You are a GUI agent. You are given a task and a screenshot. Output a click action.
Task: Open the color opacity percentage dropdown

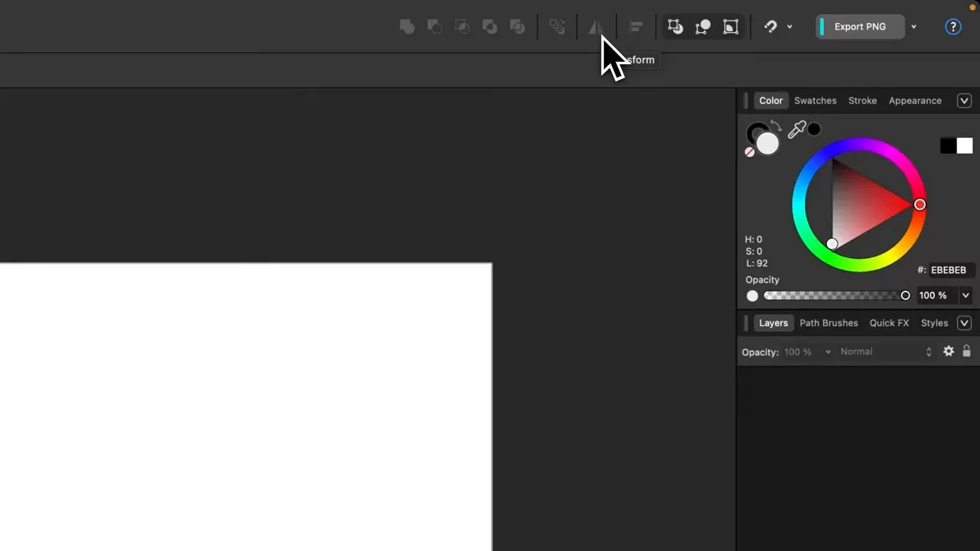tap(966, 295)
